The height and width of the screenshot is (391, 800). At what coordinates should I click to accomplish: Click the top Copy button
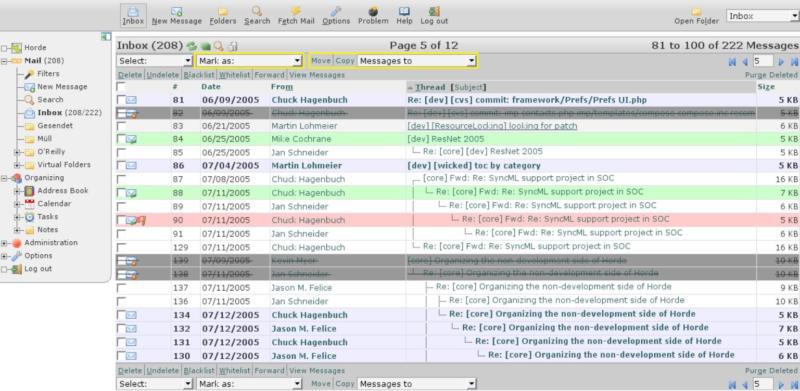tap(345, 61)
